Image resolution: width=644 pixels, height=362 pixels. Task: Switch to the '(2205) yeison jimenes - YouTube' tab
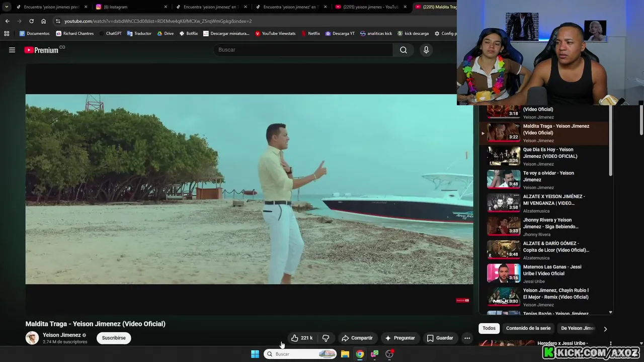(371, 7)
